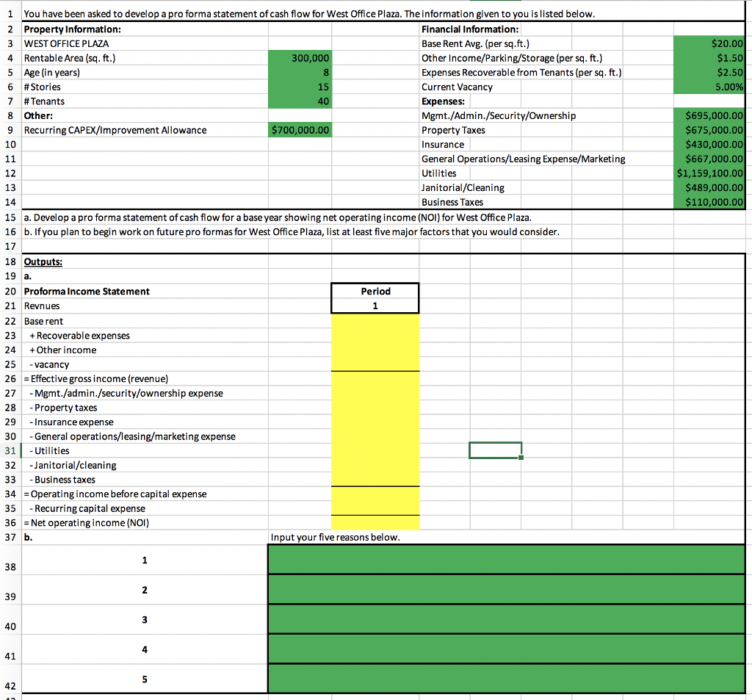Click the green cell showing $20.00
Viewport: 752px width, 700px height.
tap(709, 43)
